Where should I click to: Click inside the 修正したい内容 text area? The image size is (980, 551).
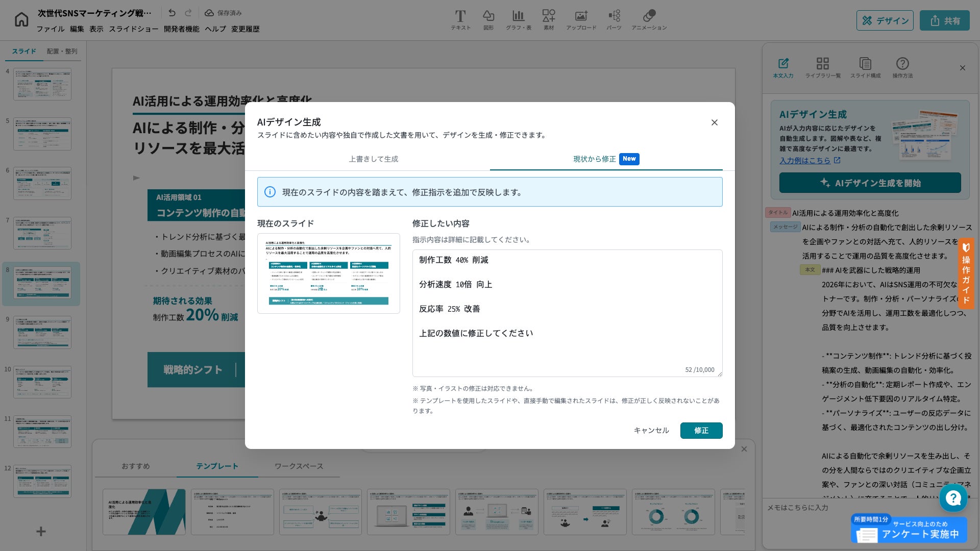pos(567,313)
